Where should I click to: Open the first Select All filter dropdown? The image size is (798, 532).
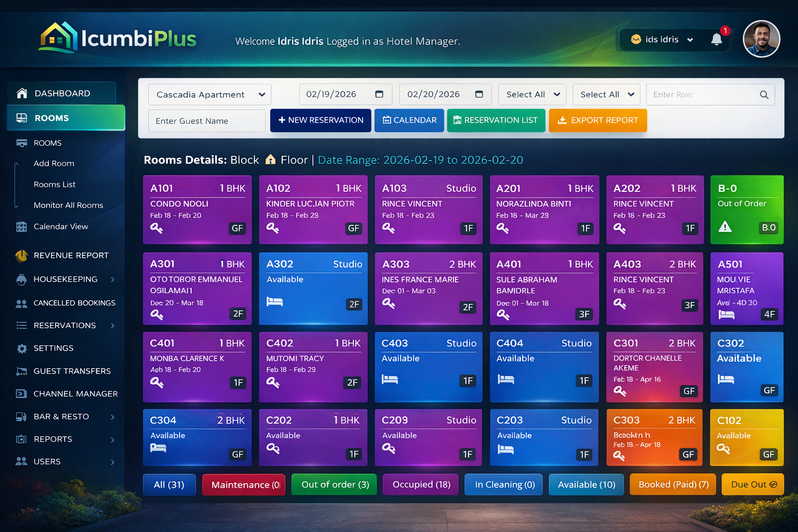pos(531,94)
